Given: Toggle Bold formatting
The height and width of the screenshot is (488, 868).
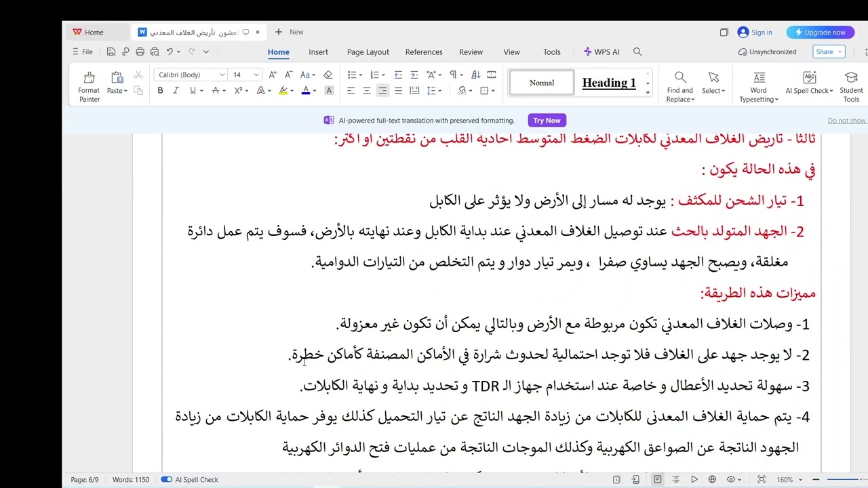Looking at the screenshot, I should [160, 90].
